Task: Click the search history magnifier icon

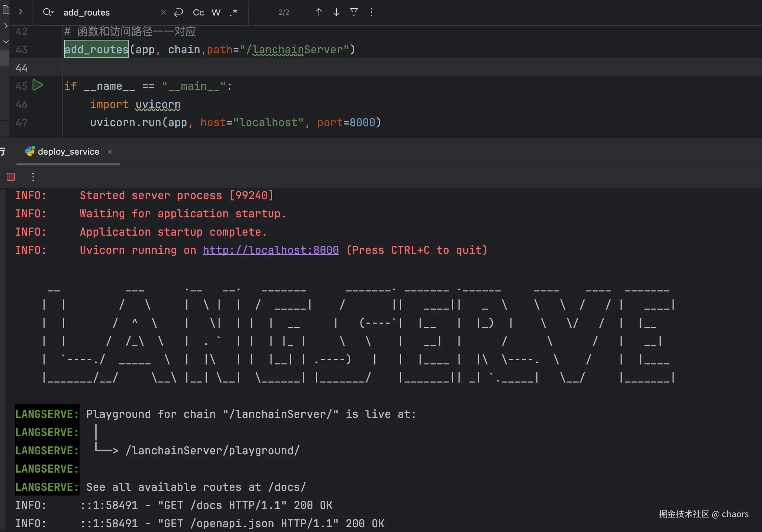Action: tap(48, 12)
